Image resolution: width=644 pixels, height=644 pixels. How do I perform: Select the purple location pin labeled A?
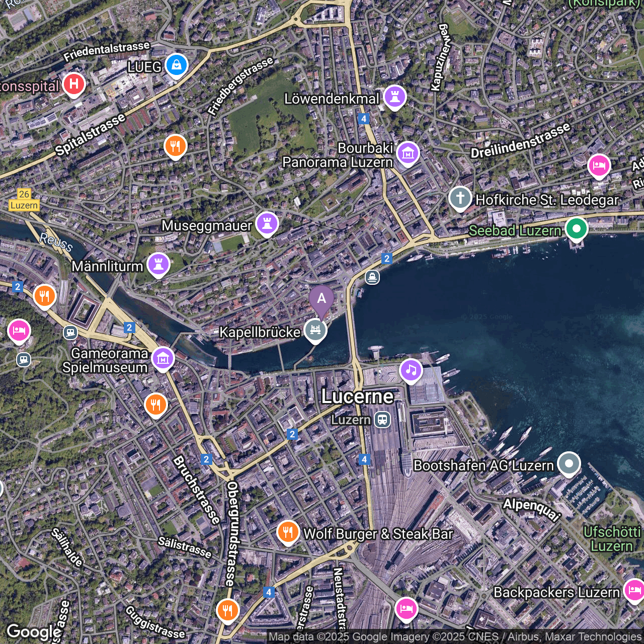(x=321, y=299)
